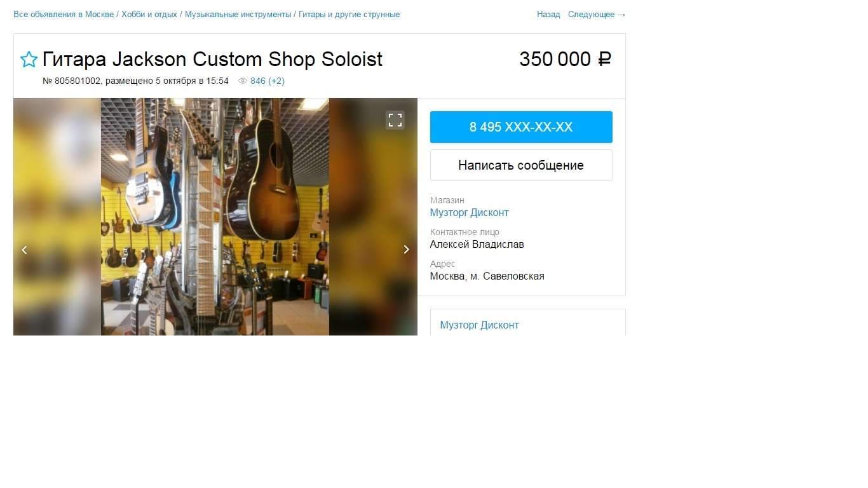The width and height of the screenshot is (868, 488).
Task: Click the eye views icon
Action: [242, 81]
